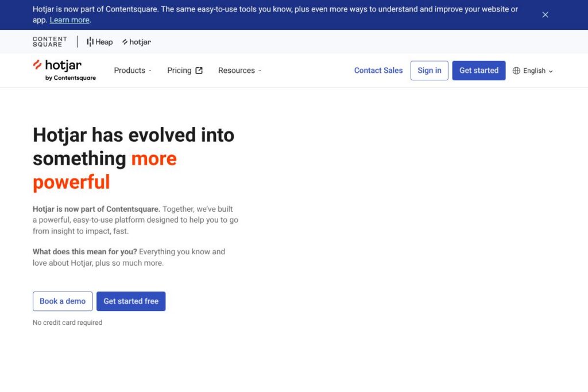This screenshot has width=588, height=392.
Task: Click the 'Hotjar has evolved' headline text
Action: tap(133, 135)
